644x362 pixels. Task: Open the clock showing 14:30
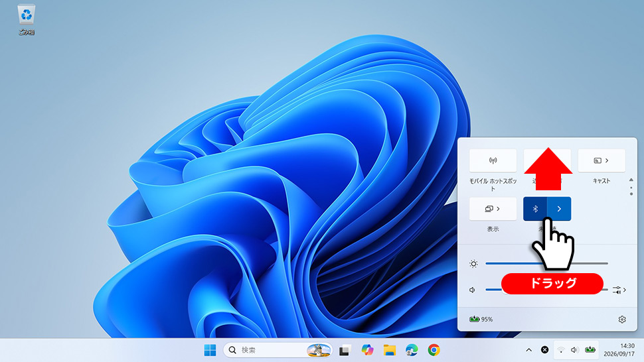click(x=619, y=350)
